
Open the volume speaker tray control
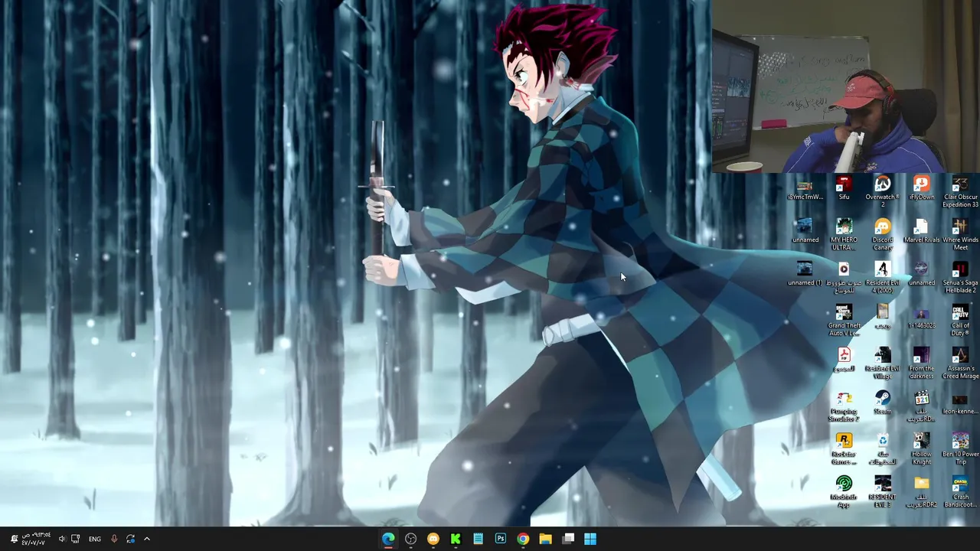62,539
